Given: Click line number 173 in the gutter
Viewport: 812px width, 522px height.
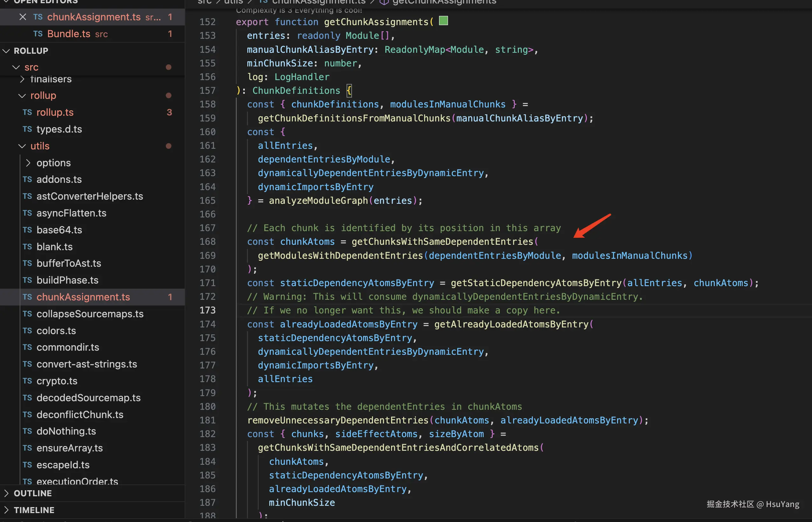Looking at the screenshot, I should click(x=207, y=310).
